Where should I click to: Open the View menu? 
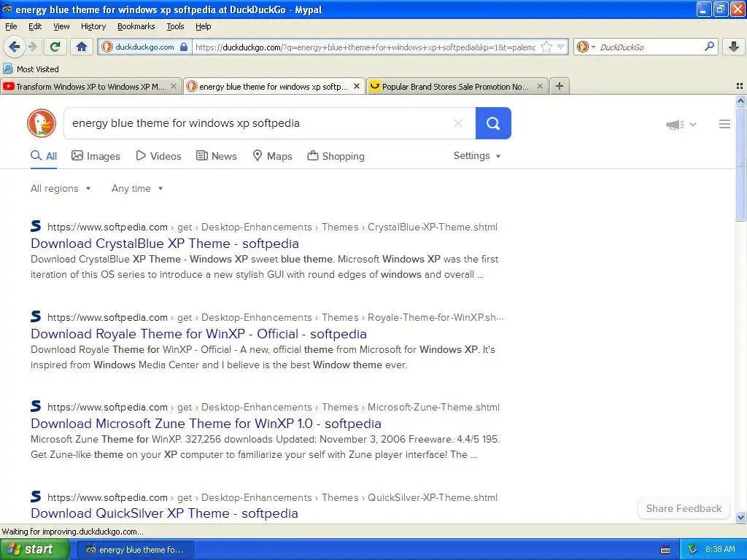pos(61,26)
